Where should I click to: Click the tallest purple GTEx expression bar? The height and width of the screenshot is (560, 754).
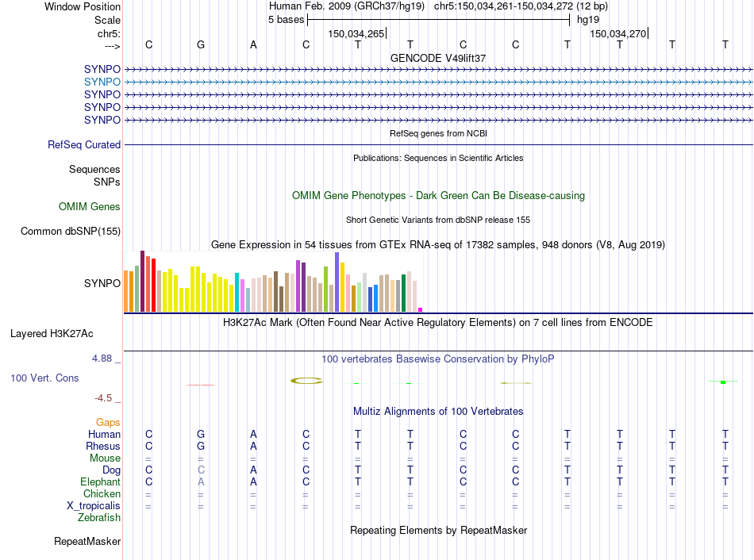[x=337, y=282]
